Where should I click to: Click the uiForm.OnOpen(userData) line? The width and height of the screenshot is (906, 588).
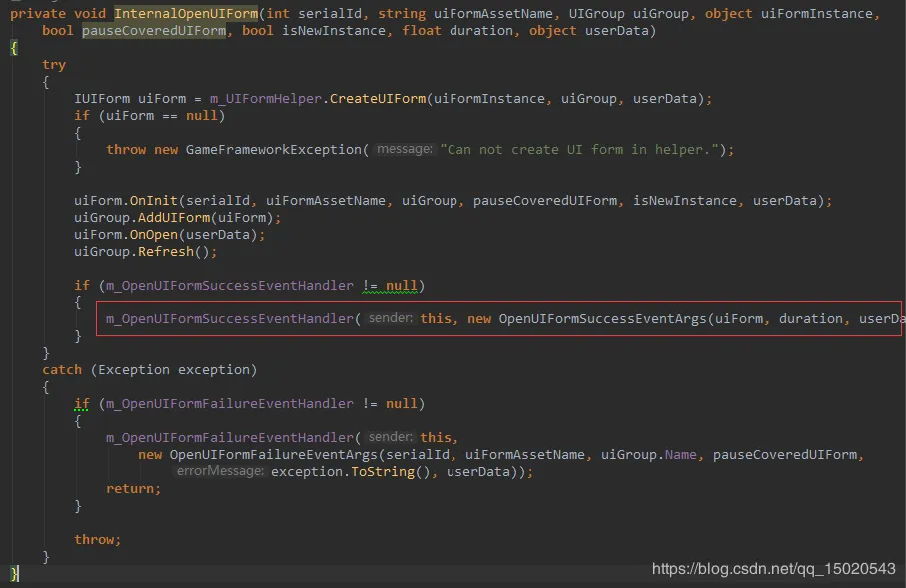(x=169, y=234)
